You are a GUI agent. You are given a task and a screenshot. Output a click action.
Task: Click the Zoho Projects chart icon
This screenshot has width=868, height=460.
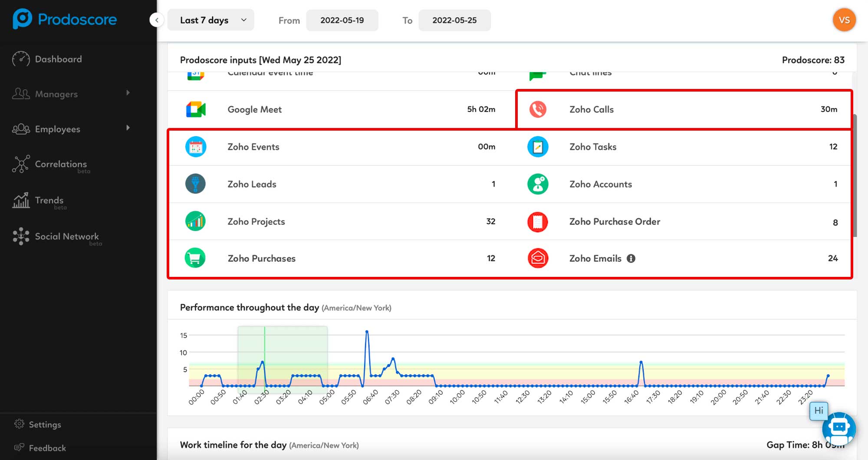pyautogui.click(x=196, y=221)
